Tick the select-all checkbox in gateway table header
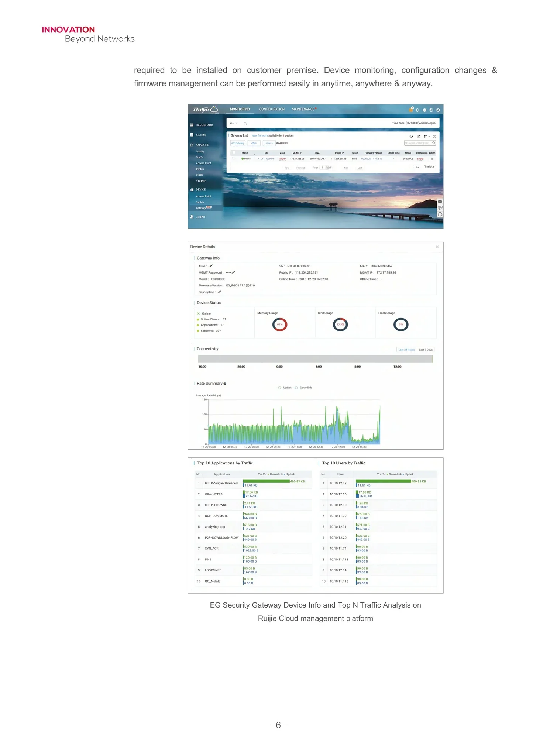 (233, 152)
